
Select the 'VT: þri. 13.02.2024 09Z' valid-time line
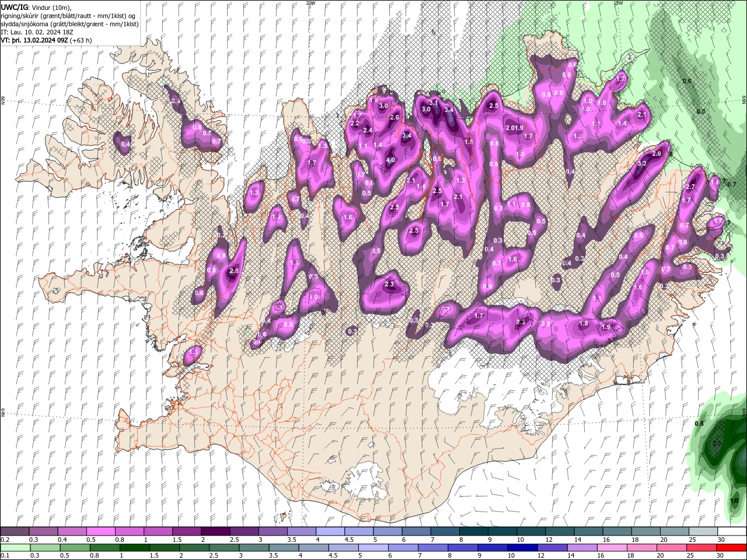pyautogui.click(x=34, y=40)
